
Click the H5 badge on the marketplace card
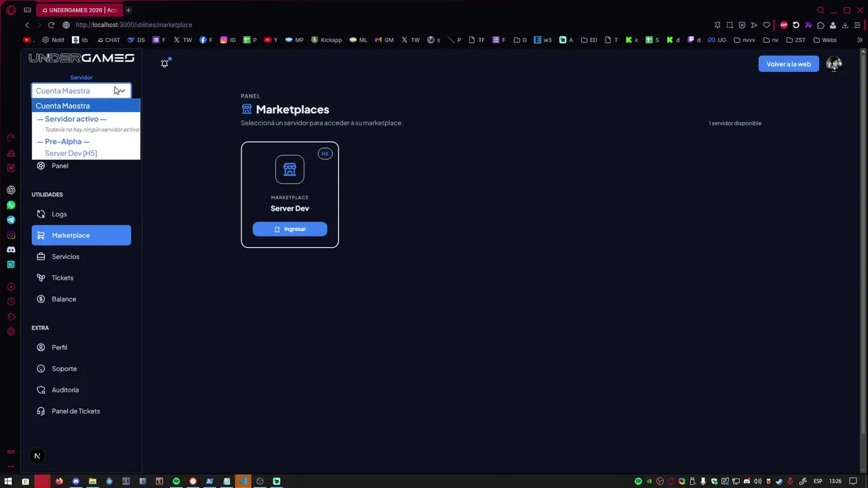click(325, 154)
